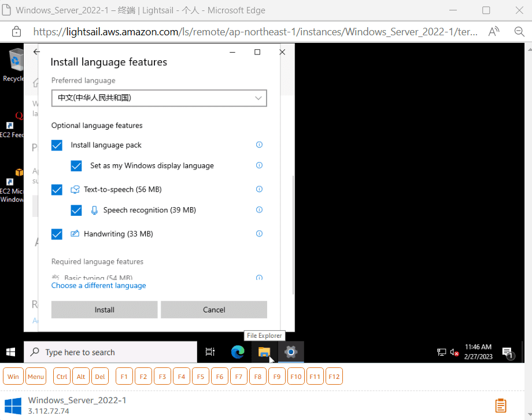Toggle Set as my Windows display language
This screenshot has height=420, width=532.
point(76,166)
